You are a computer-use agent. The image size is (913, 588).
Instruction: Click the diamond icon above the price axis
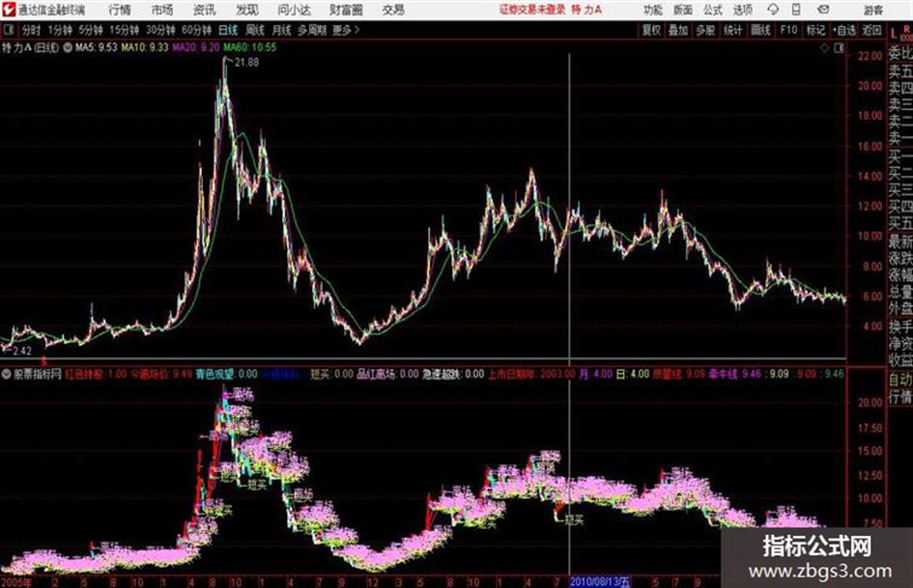(x=824, y=48)
